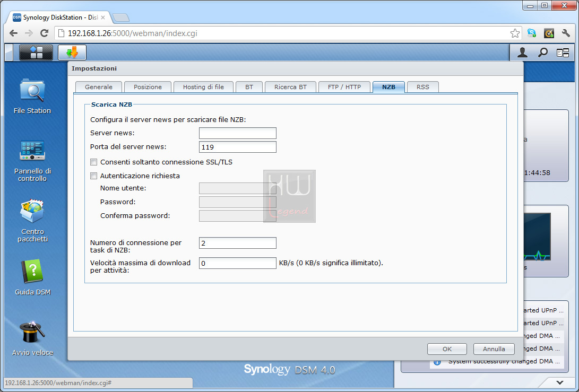This screenshot has width=579, height=392.
Task: Open the DSM search magnifier icon
Action: coord(542,53)
